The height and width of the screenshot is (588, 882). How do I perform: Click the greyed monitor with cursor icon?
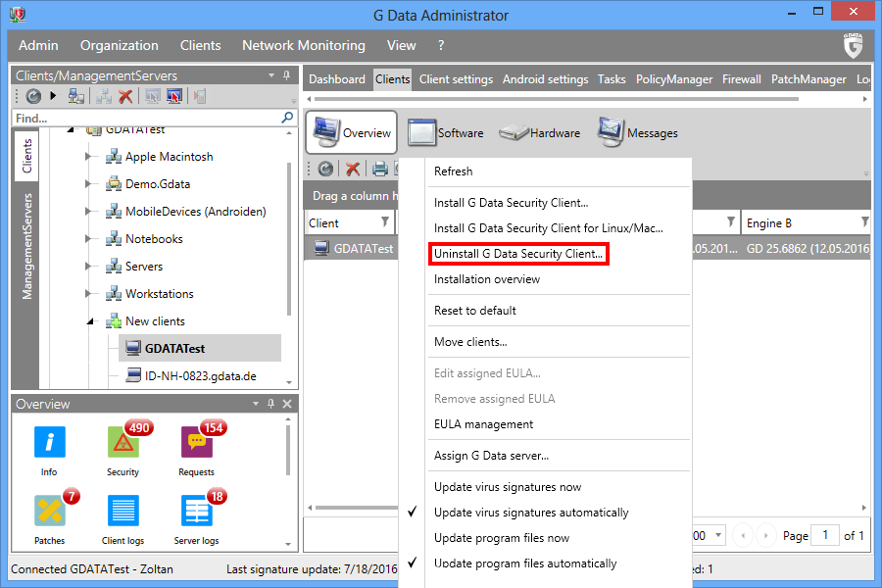pos(153,96)
